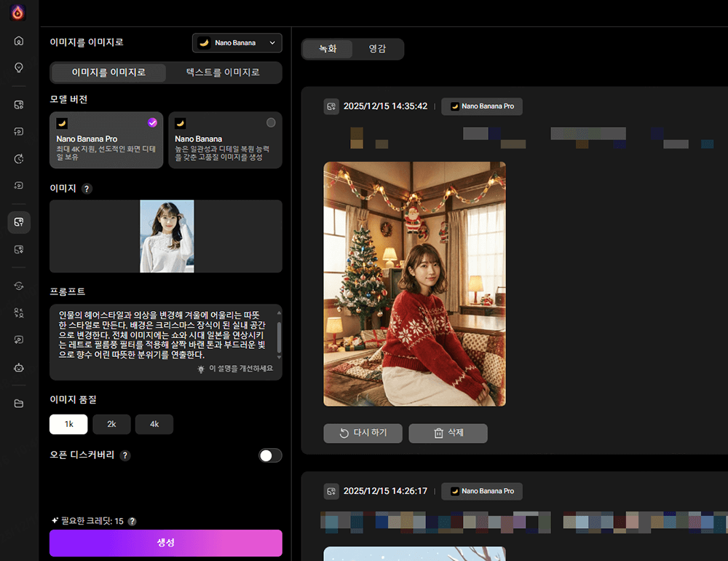The height and width of the screenshot is (561, 728).
Task: Select the Nano Banana model radio button
Action: pyautogui.click(x=271, y=122)
